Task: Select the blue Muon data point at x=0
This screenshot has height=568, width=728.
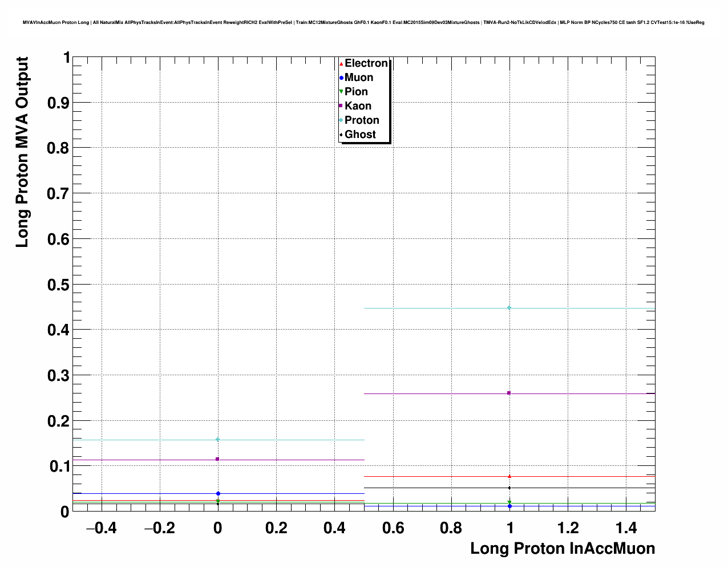Action: 218,493
